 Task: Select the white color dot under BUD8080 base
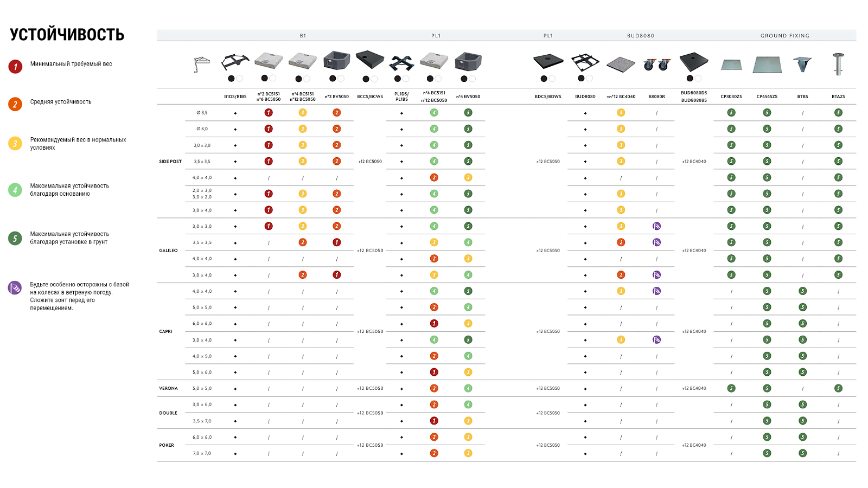(590, 79)
